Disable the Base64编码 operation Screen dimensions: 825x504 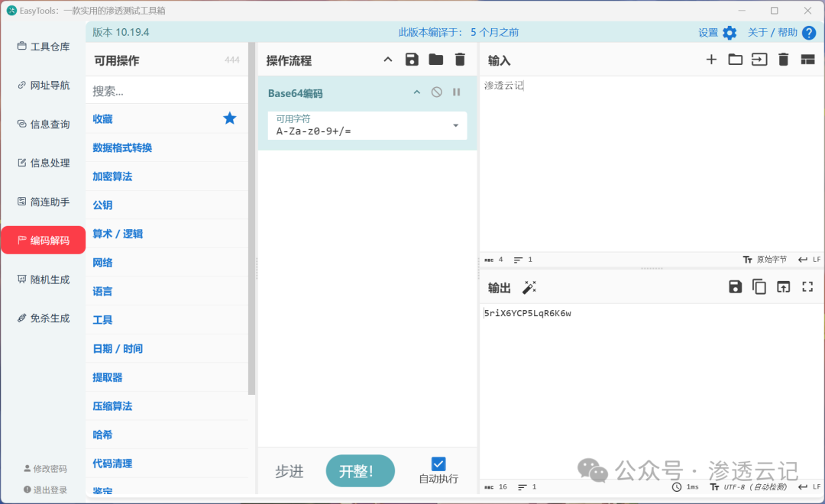pos(437,92)
